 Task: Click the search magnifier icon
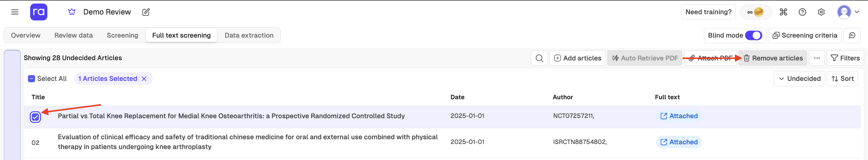pyautogui.click(x=539, y=58)
